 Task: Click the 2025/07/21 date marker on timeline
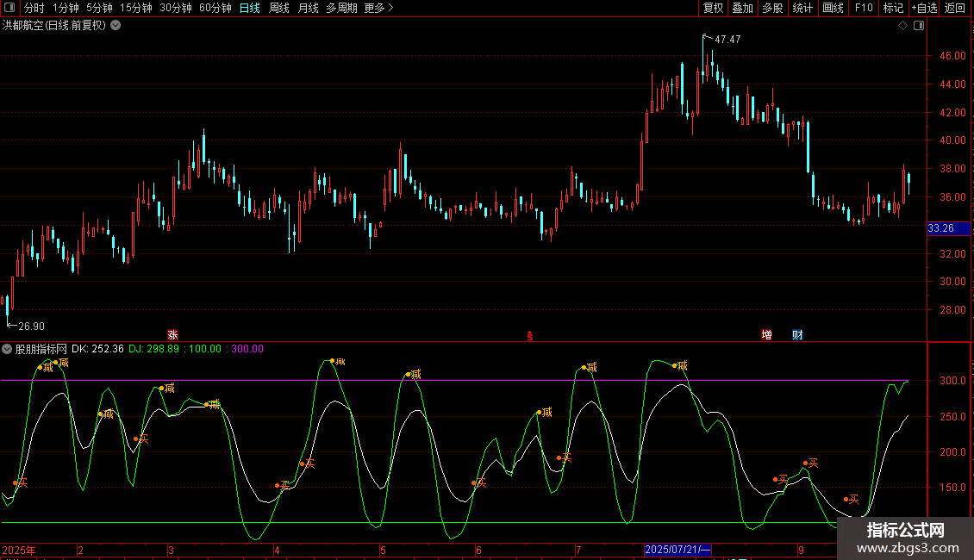coord(678,550)
